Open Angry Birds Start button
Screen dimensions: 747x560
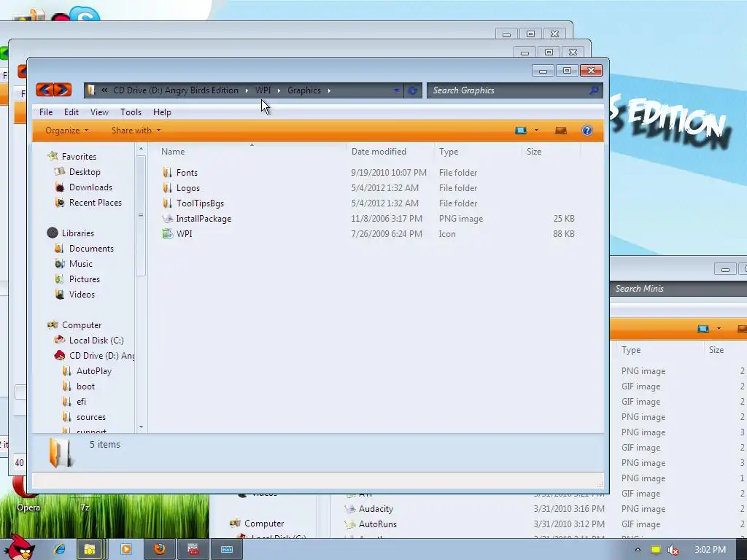[x=20, y=547]
